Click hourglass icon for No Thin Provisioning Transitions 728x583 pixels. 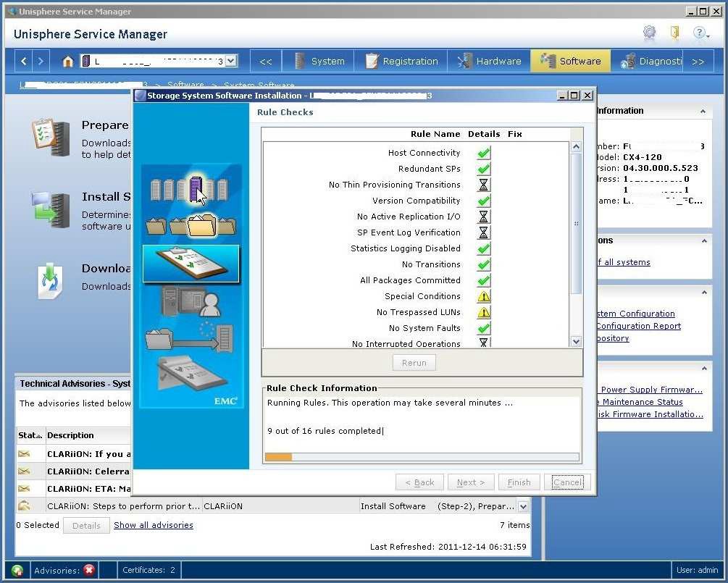click(x=483, y=185)
